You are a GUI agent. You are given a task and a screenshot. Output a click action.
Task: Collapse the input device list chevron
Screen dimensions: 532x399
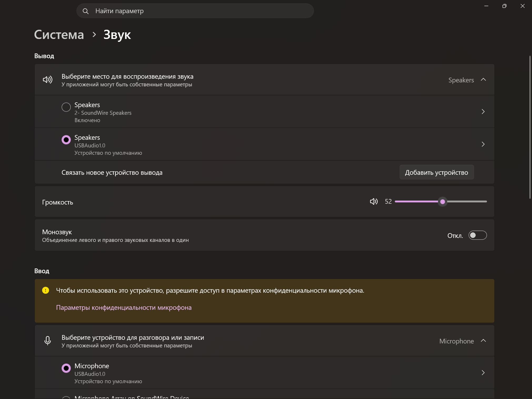[x=483, y=341]
